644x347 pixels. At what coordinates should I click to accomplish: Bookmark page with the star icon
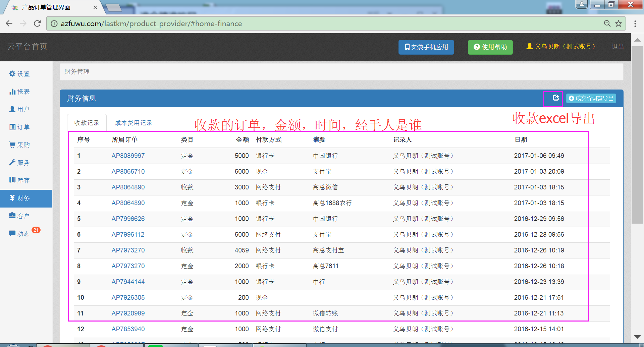pyautogui.click(x=618, y=23)
